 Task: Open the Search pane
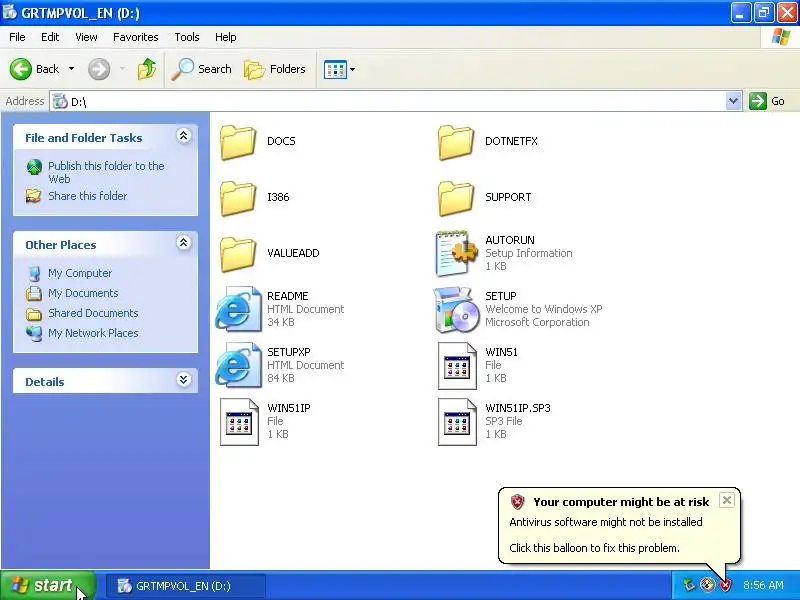coord(202,69)
